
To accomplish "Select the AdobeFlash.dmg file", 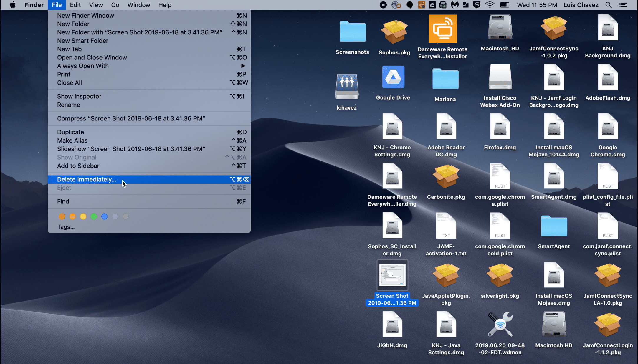I will pos(608,77).
